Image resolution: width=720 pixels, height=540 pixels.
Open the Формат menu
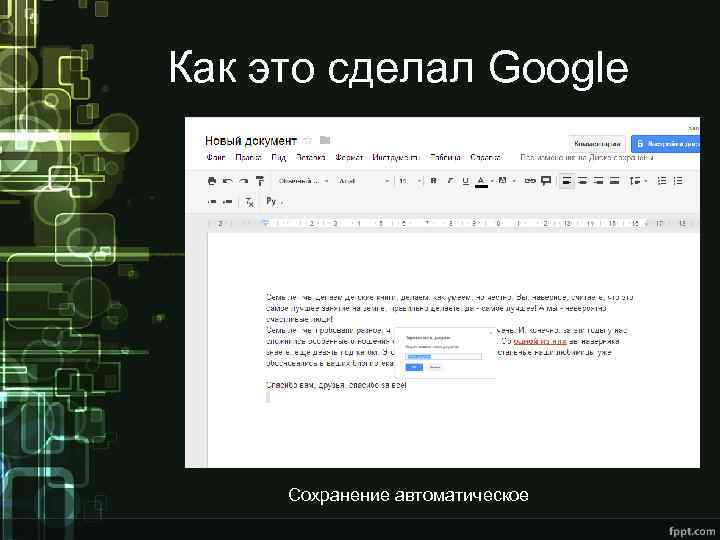point(349,158)
